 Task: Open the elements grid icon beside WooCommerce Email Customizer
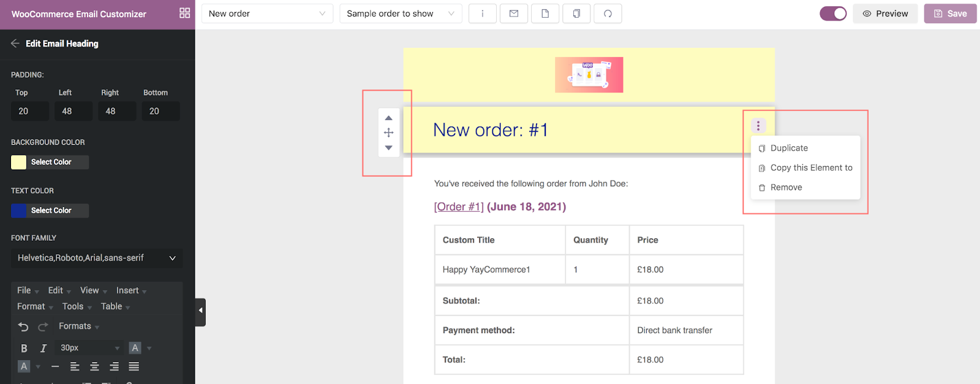184,13
